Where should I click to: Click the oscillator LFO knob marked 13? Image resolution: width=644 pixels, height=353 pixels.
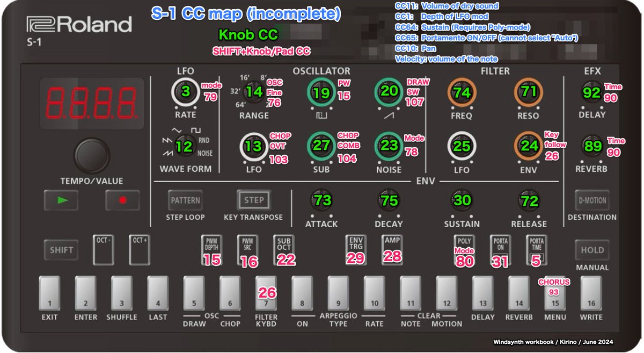click(254, 146)
